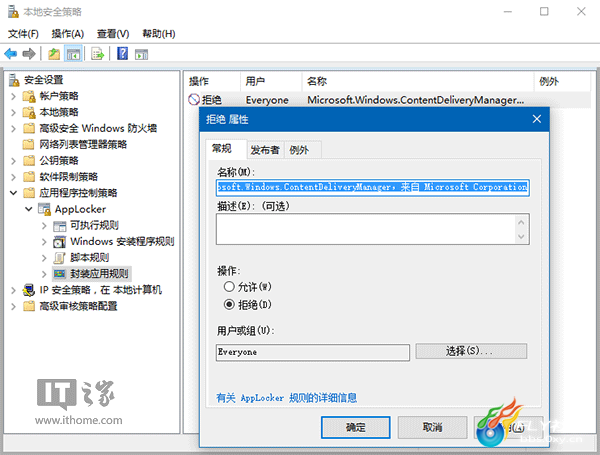Expand the 可执行规则 node
Image resolution: width=600 pixels, height=455 pixels.
click(x=44, y=226)
